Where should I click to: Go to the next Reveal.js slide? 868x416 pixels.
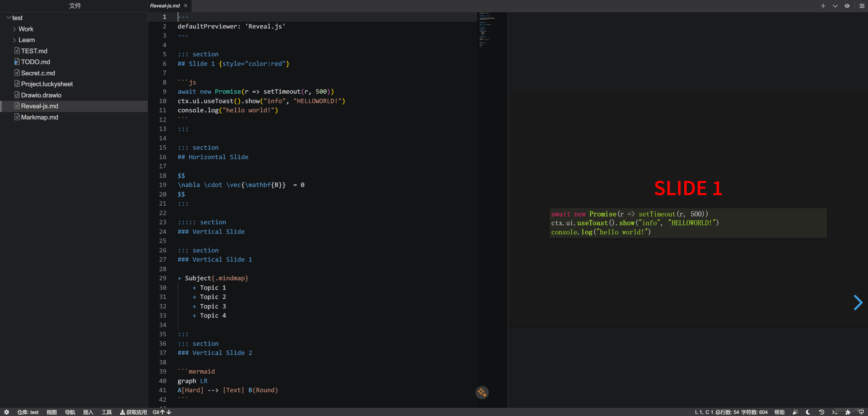(x=858, y=303)
